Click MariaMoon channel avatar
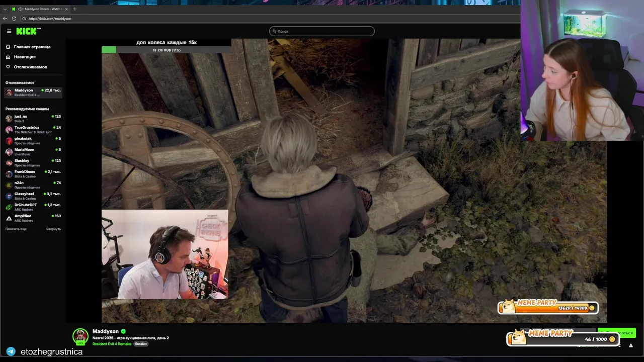The width and height of the screenshot is (644, 362). click(x=9, y=152)
